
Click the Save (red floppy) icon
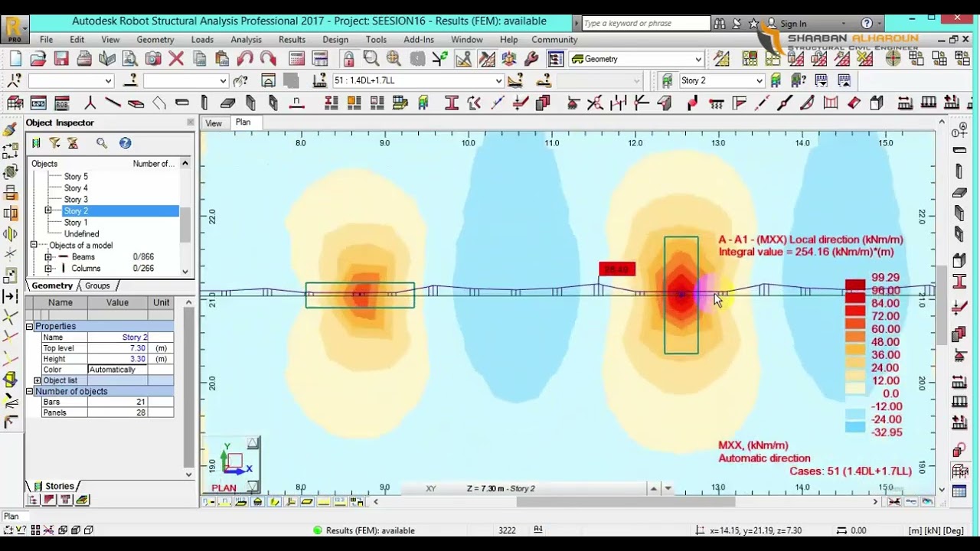tap(61, 59)
